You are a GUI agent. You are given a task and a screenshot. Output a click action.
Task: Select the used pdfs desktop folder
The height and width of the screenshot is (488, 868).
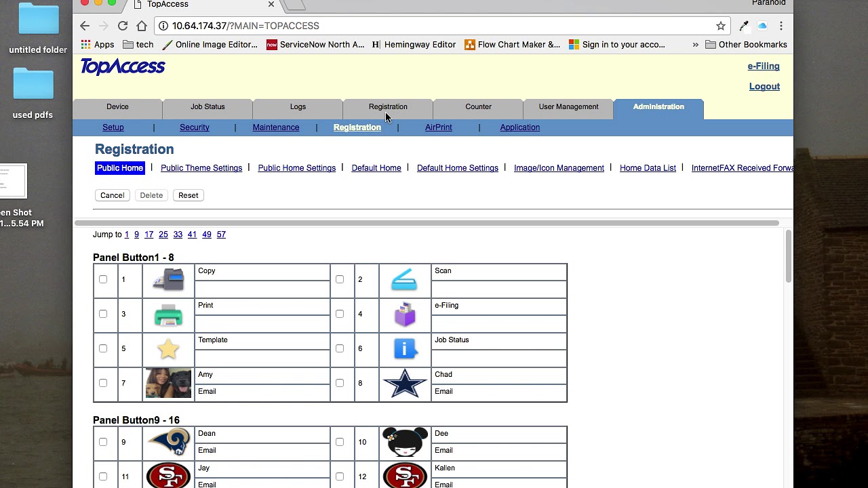33,94
